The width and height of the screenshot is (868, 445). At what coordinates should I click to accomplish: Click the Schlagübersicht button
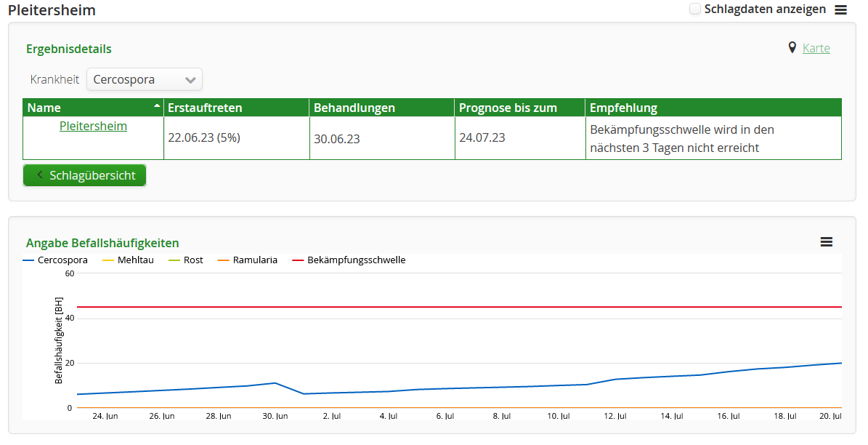(x=84, y=175)
